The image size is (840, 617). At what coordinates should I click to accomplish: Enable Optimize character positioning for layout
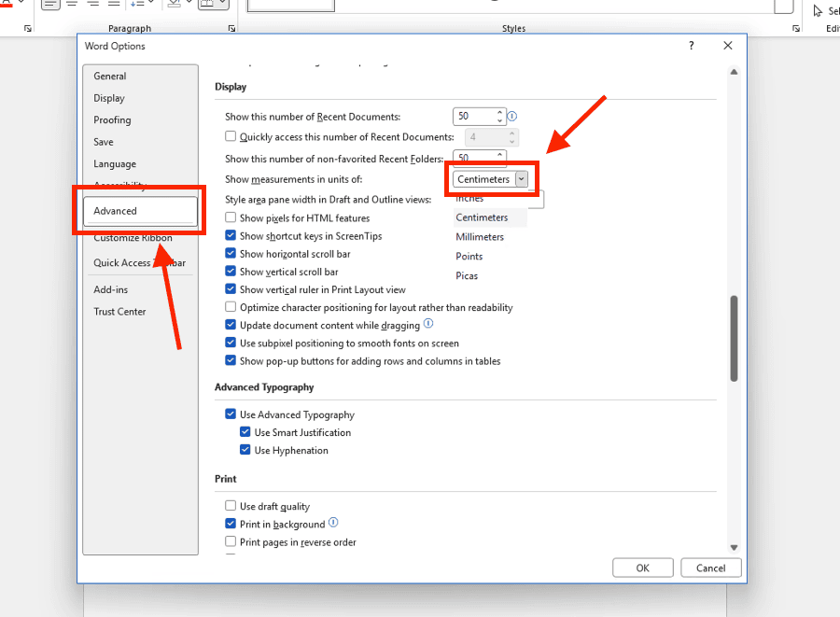pos(231,307)
